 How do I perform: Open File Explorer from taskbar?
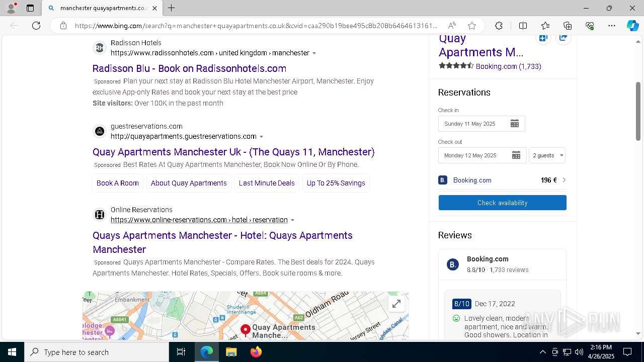(231, 352)
